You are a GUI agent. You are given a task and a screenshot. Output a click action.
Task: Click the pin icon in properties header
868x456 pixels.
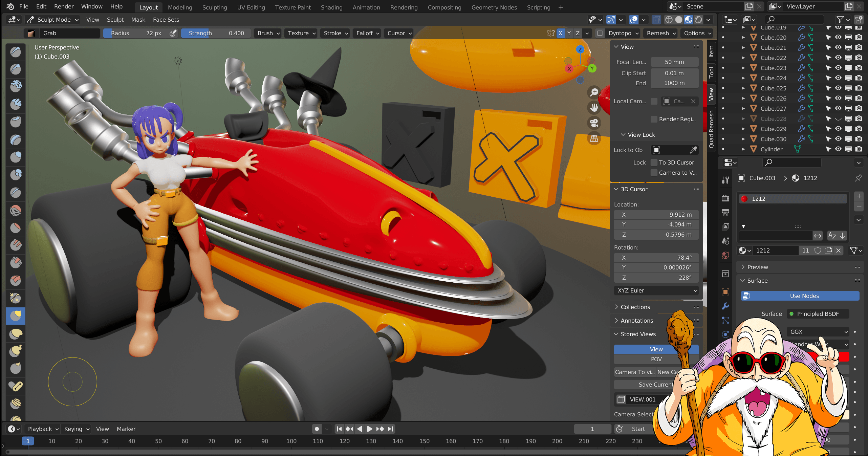[x=859, y=178]
